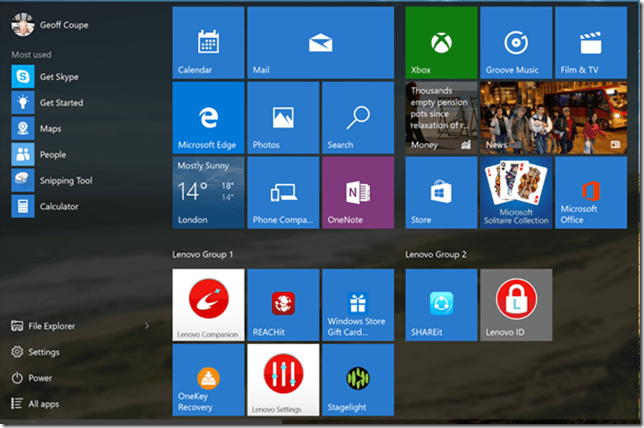Open the Lenovo ID tile
644x428 pixels.
click(516, 305)
